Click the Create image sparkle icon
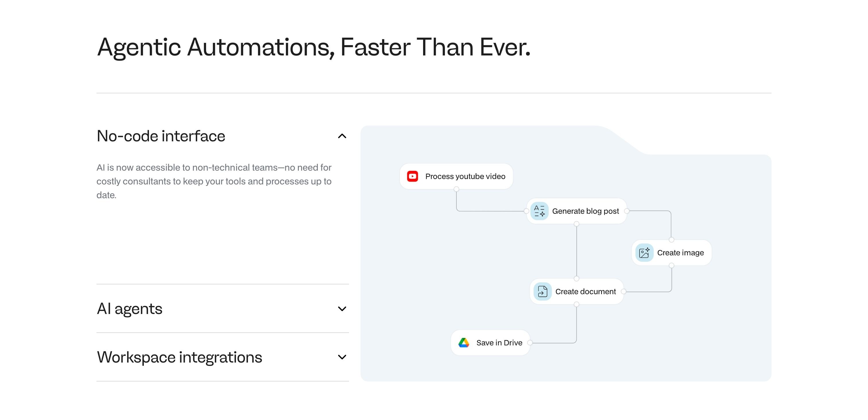Viewport: 868px width, 420px height. click(644, 253)
